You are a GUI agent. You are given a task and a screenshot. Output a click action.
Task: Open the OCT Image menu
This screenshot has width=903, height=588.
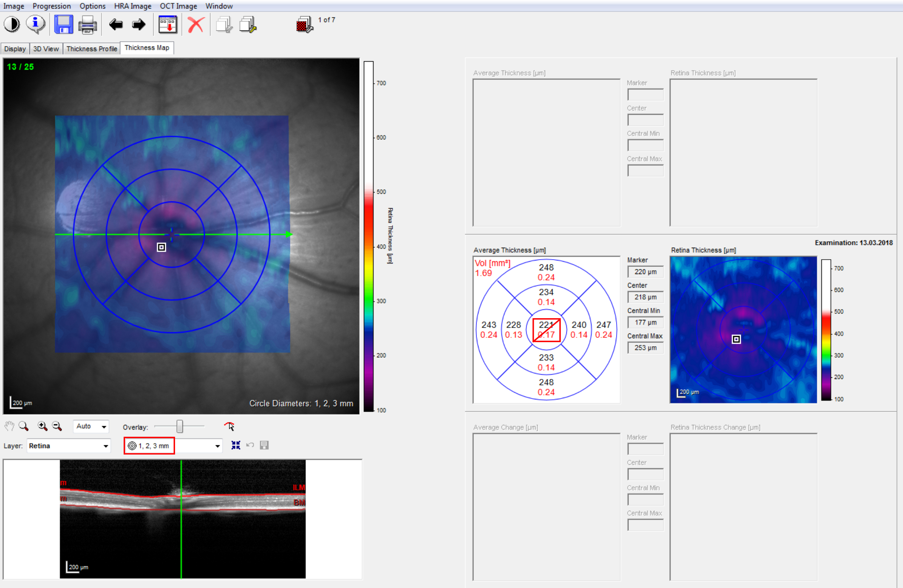coord(178,6)
